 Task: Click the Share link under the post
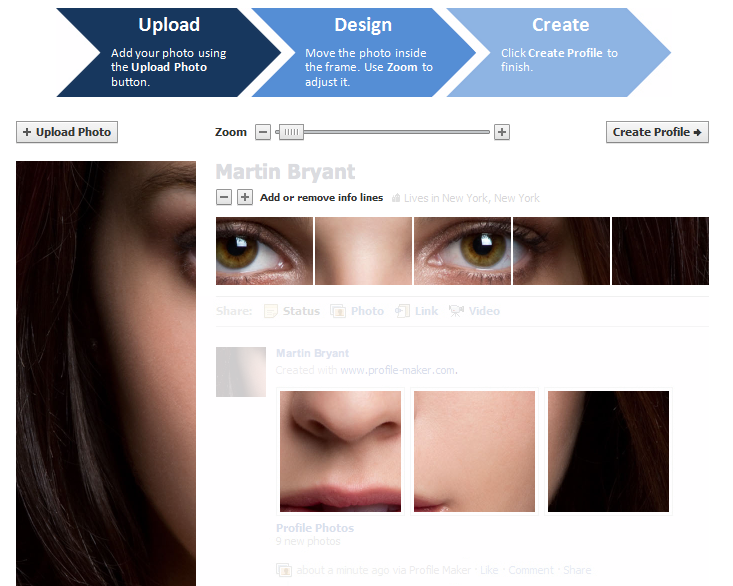[577, 570]
